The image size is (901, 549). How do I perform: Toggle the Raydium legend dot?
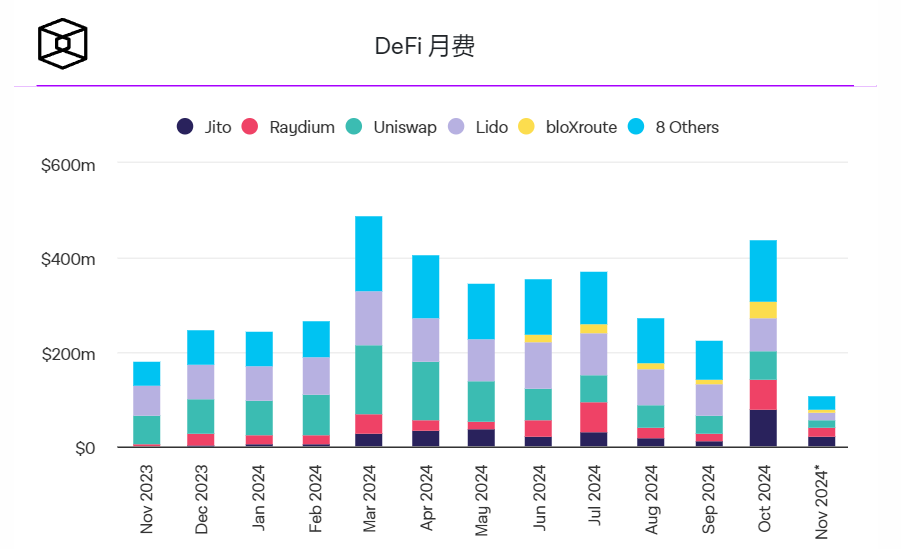(x=250, y=126)
